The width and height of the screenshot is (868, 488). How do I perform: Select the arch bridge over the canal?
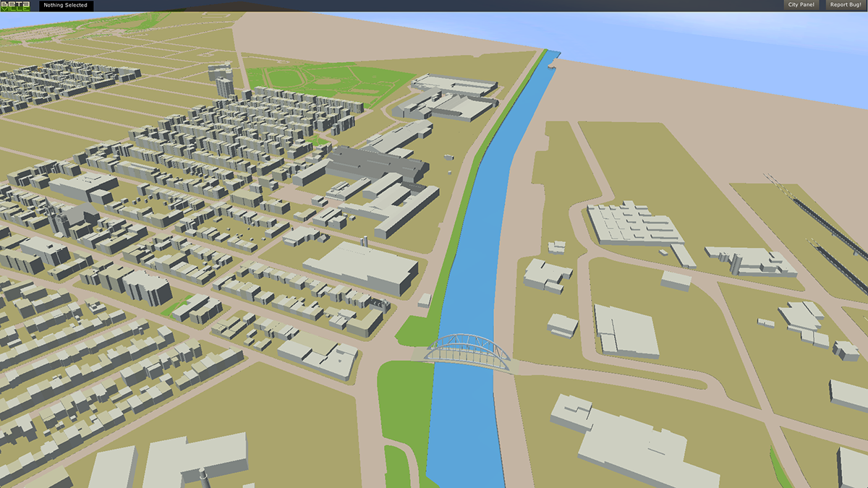point(469,350)
